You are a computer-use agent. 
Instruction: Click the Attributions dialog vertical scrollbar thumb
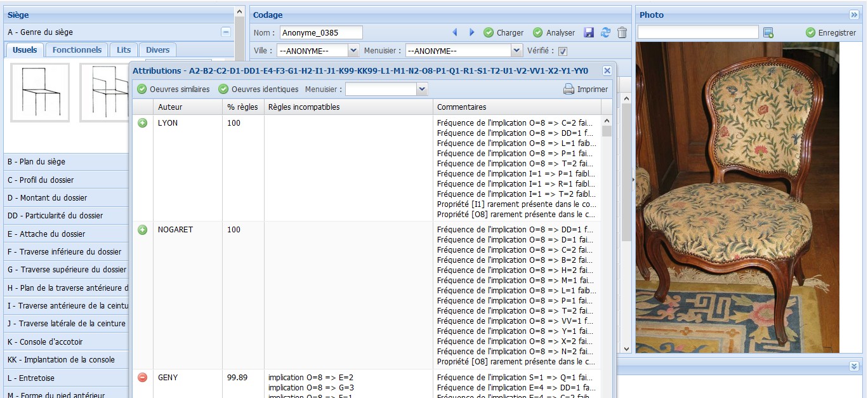click(607, 131)
